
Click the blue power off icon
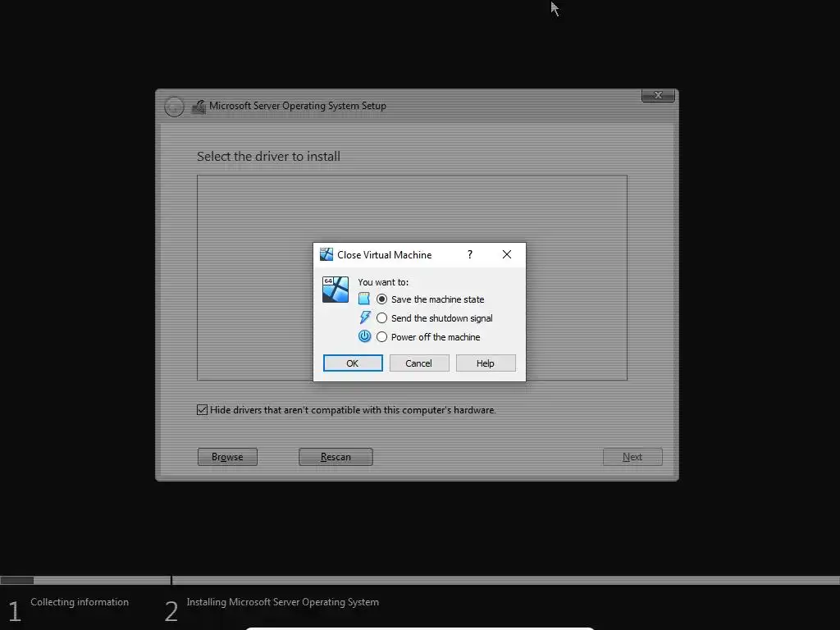tap(364, 336)
